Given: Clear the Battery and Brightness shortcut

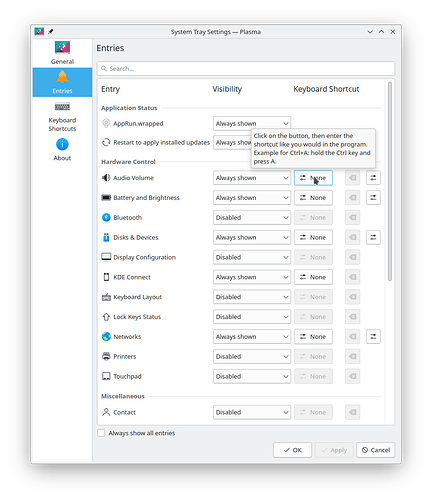Looking at the screenshot, I should coord(352,198).
